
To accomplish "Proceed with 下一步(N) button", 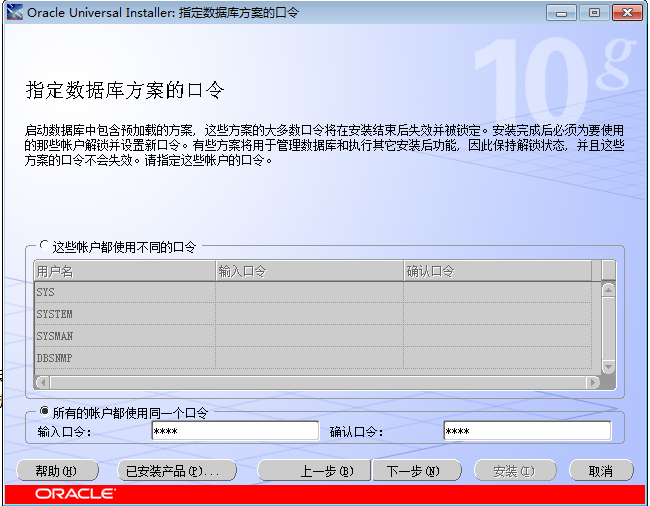I will (417, 471).
